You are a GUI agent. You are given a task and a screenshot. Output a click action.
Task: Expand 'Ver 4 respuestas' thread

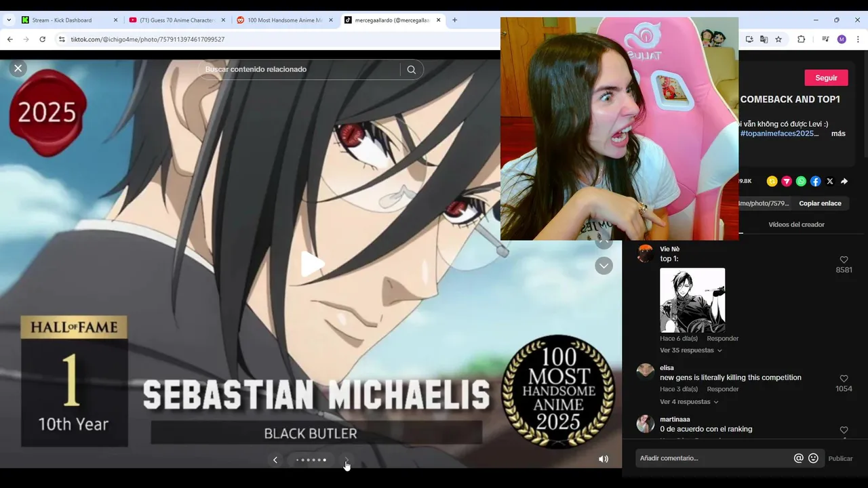(x=688, y=402)
